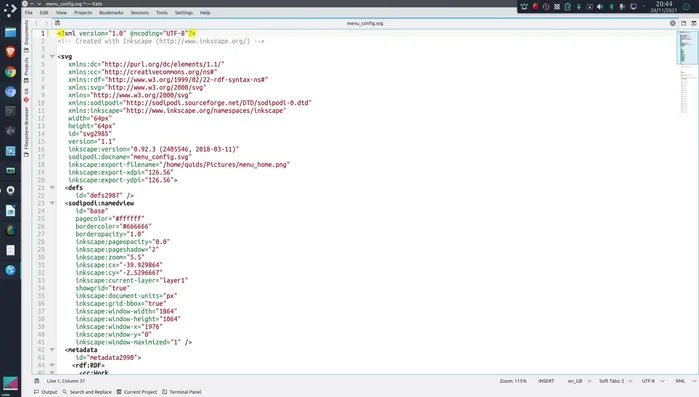Click the Zoom: 115% status entry
This screenshot has height=397, width=699.
[513, 381]
